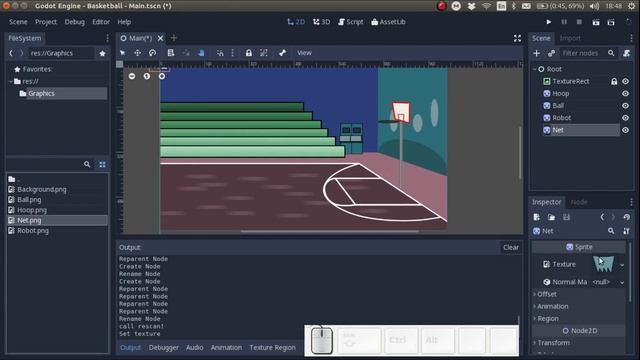
Task: Open the Help menu
Action: tap(124, 22)
